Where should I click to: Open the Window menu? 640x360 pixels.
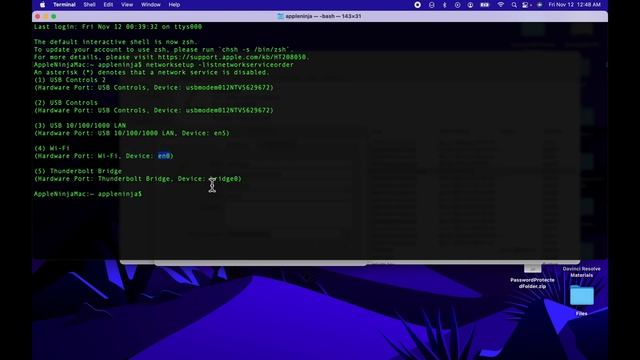[x=151, y=5]
